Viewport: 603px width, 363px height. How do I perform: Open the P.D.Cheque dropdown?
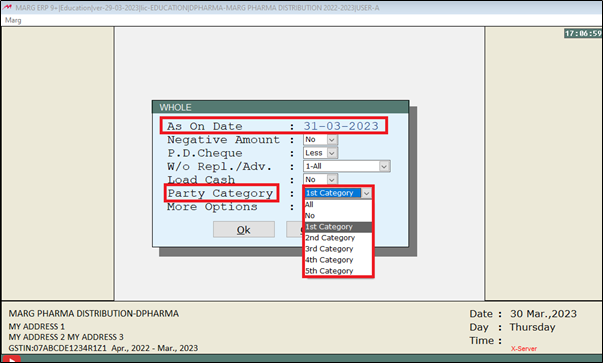(332, 153)
